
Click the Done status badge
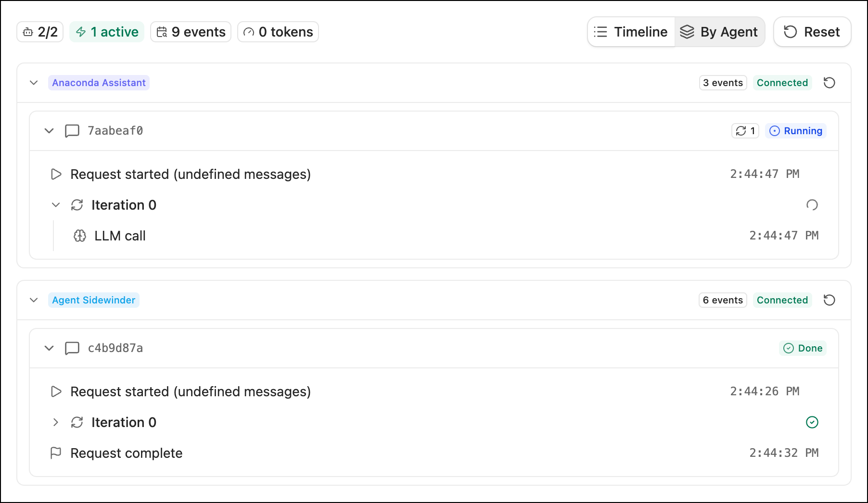tap(803, 348)
